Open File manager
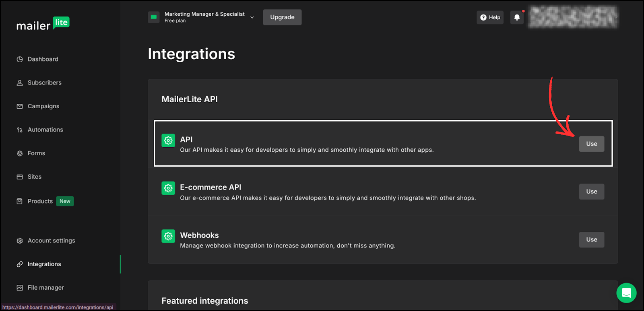This screenshot has width=644, height=311. tap(46, 288)
